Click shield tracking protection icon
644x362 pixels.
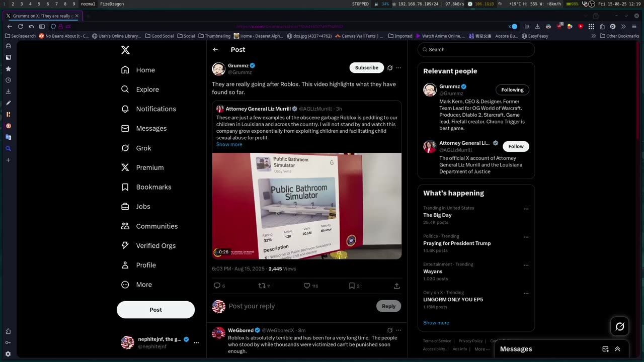point(53,27)
